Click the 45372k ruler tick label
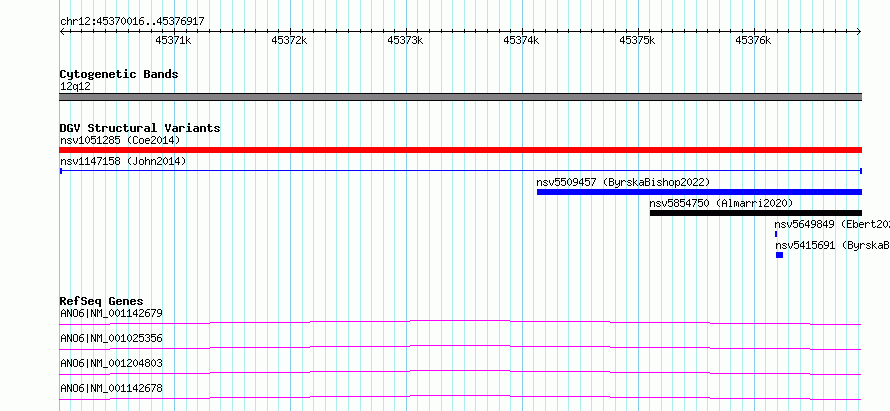This screenshot has height=411, width=890. 289,40
